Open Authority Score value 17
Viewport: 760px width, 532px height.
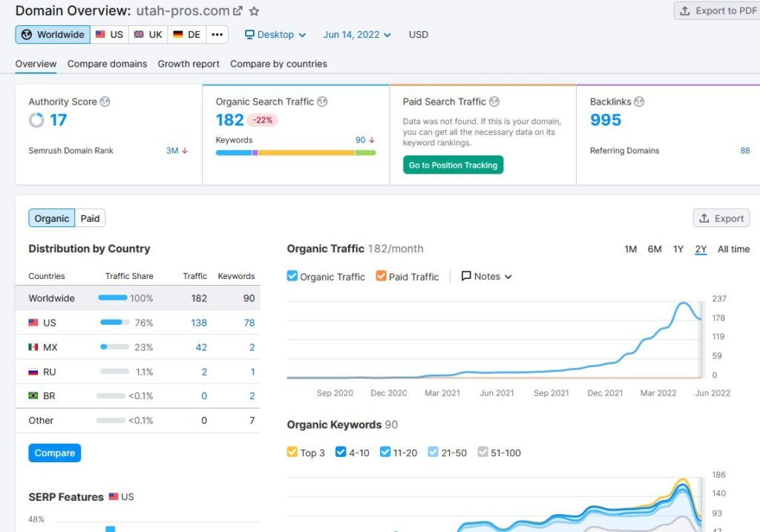pyautogui.click(x=58, y=119)
